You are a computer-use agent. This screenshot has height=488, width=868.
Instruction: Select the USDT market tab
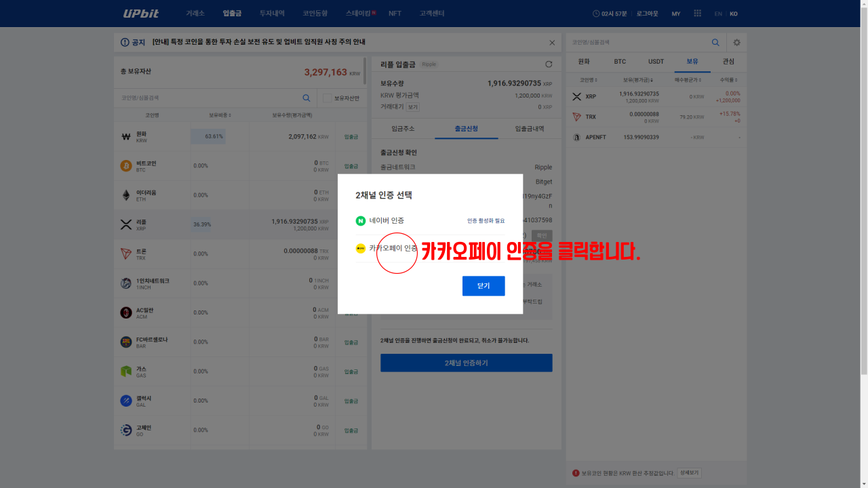point(656,62)
